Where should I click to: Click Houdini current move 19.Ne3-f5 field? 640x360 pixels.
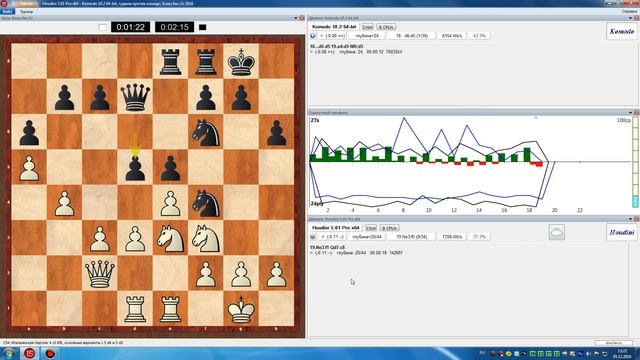coord(411,237)
